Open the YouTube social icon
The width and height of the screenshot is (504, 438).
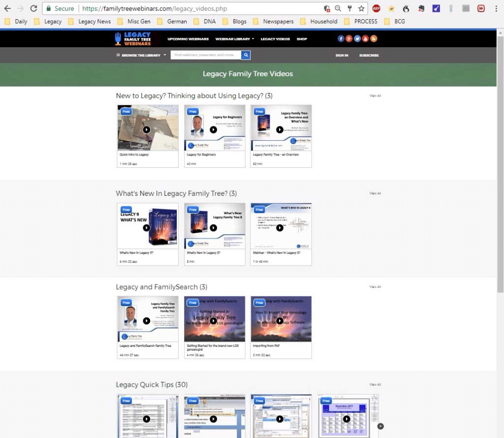(365, 38)
